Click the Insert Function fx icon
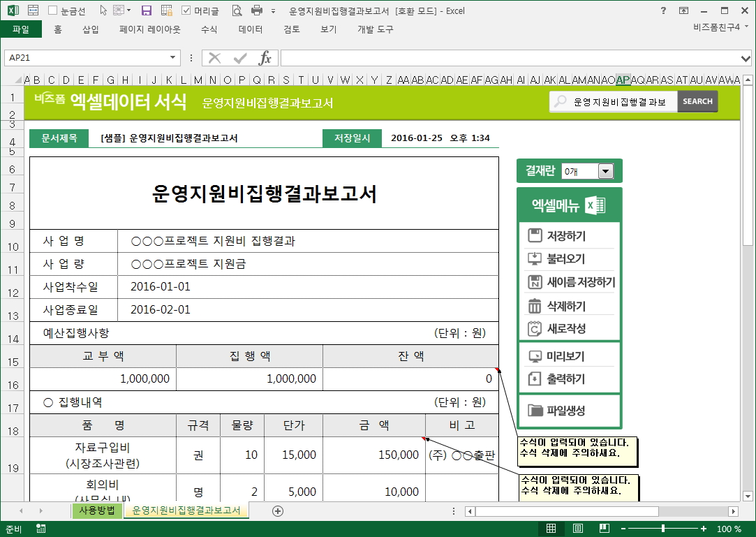Image resolution: width=756 pixels, height=537 pixels. click(x=265, y=58)
